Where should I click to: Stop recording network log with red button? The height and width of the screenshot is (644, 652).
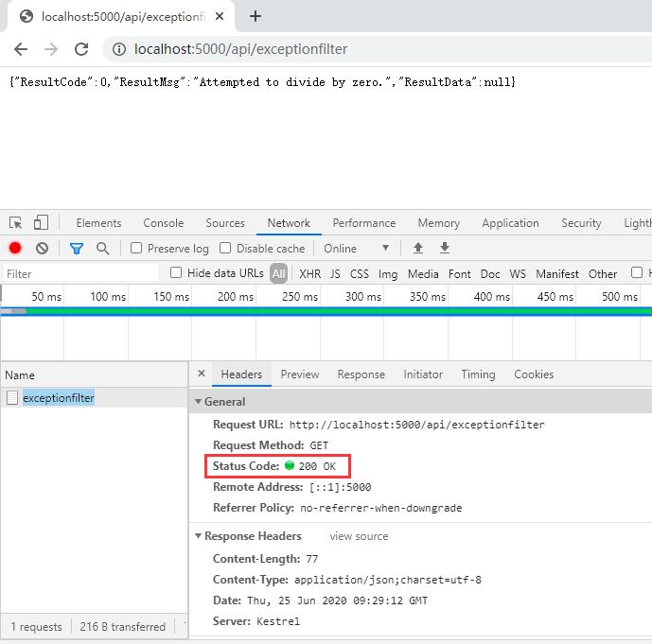tap(15, 249)
